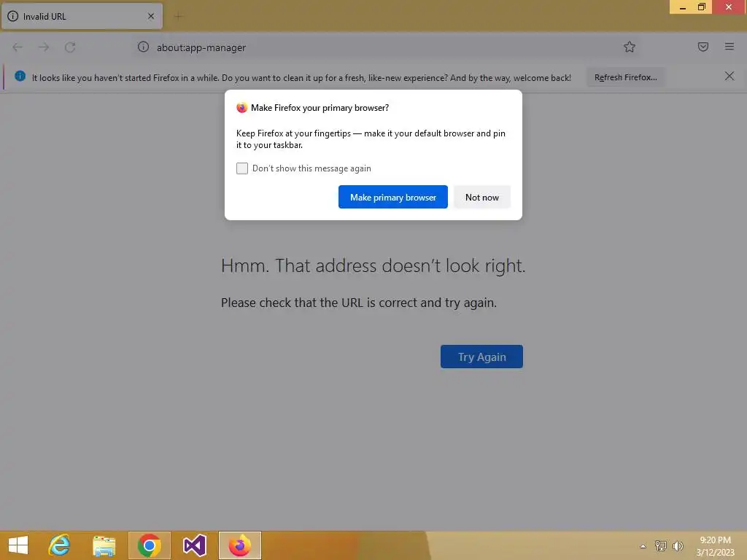Show hidden system tray icons
The image size is (747, 560).
click(643, 546)
